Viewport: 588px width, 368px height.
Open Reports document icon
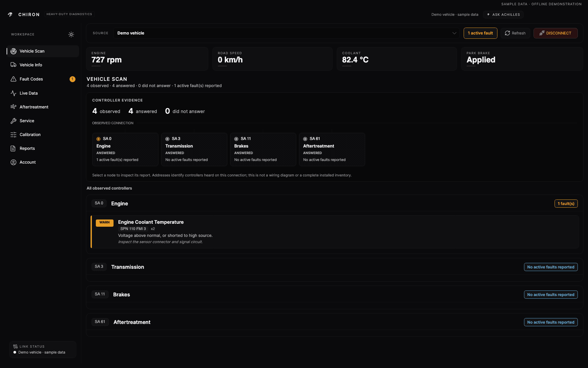pos(13,149)
